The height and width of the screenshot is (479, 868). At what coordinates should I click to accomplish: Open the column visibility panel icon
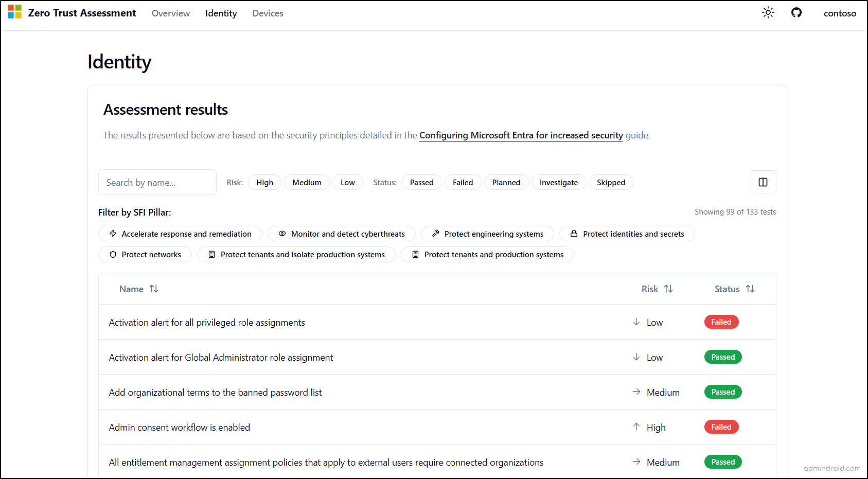(763, 182)
